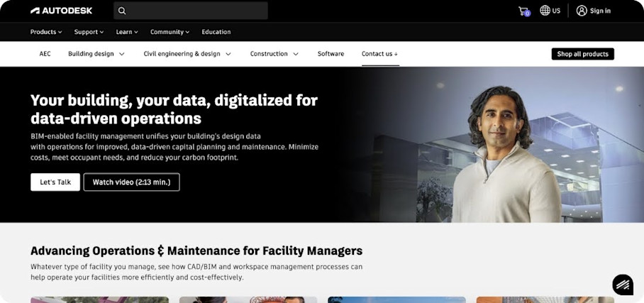Click the hero image of the man
644x303 pixels.
tap(506, 155)
